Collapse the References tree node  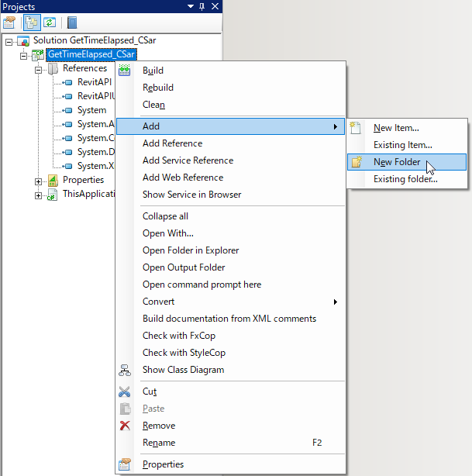pos(38,70)
